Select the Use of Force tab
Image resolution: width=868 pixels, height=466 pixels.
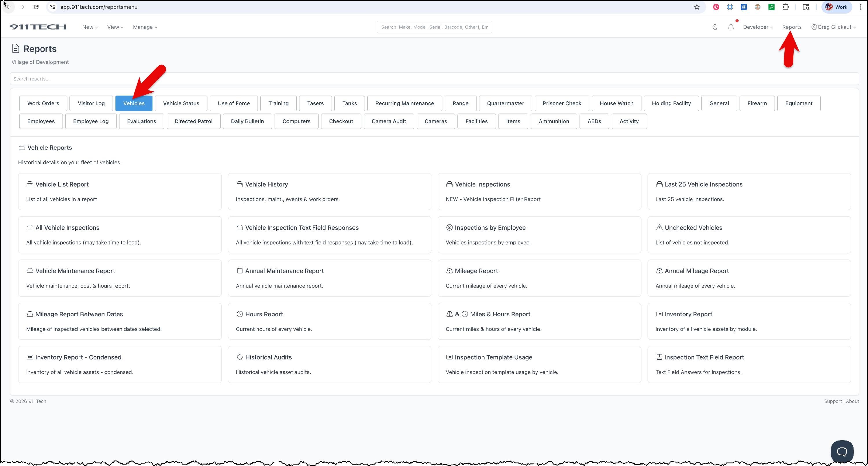click(x=233, y=103)
